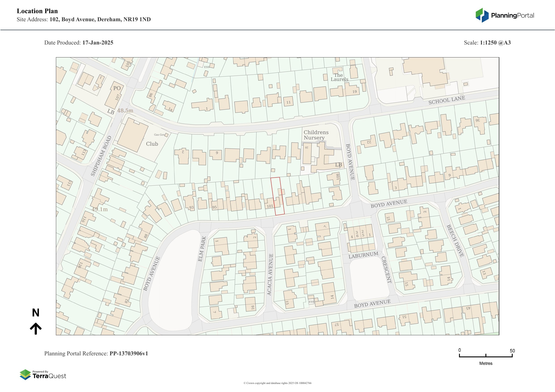
Task: Click the PO building label
Action: pyautogui.click(x=117, y=89)
